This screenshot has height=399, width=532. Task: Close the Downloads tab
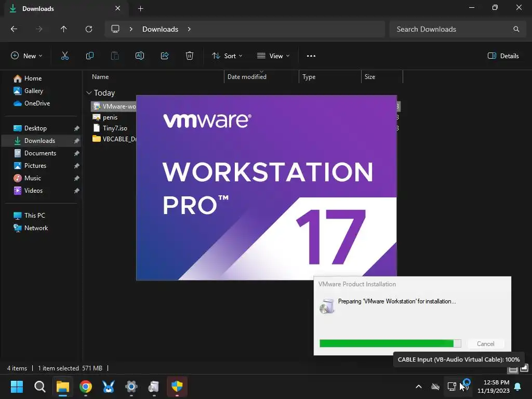click(x=118, y=8)
